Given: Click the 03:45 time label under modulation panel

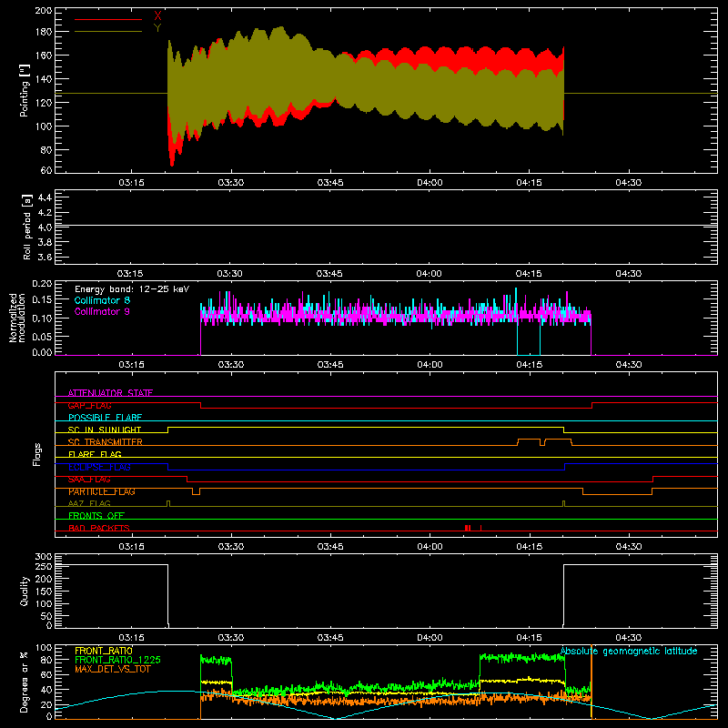Looking at the screenshot, I should 330,365.
